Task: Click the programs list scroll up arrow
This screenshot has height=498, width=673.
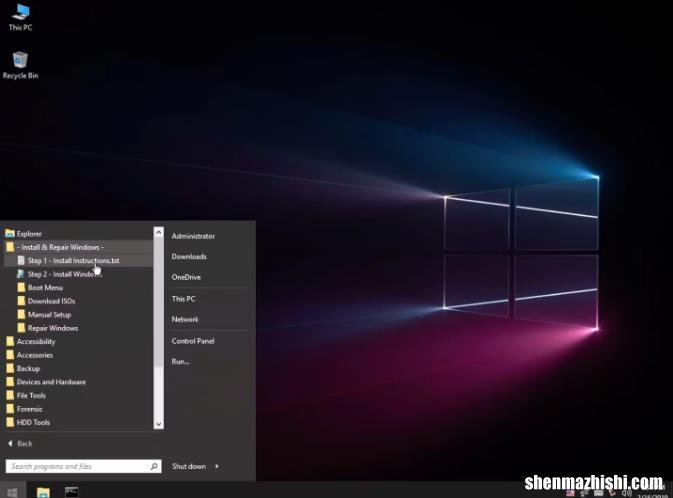Action: coord(158,233)
